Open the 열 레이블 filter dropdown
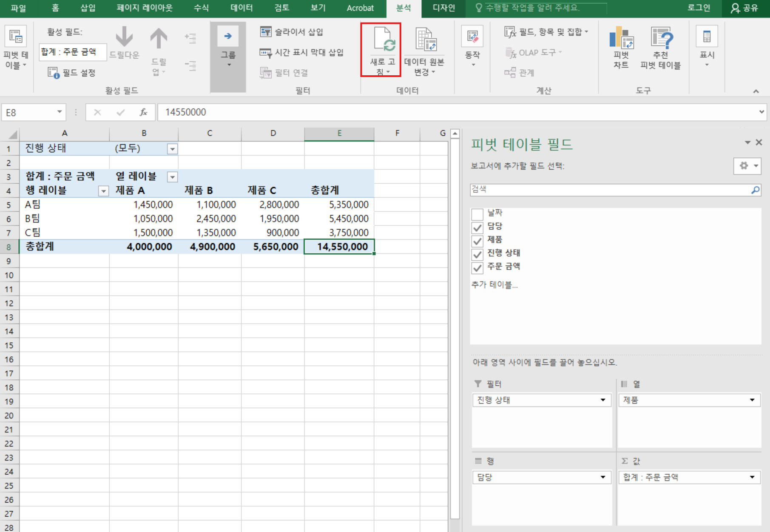This screenshot has width=770, height=532. coord(172,177)
